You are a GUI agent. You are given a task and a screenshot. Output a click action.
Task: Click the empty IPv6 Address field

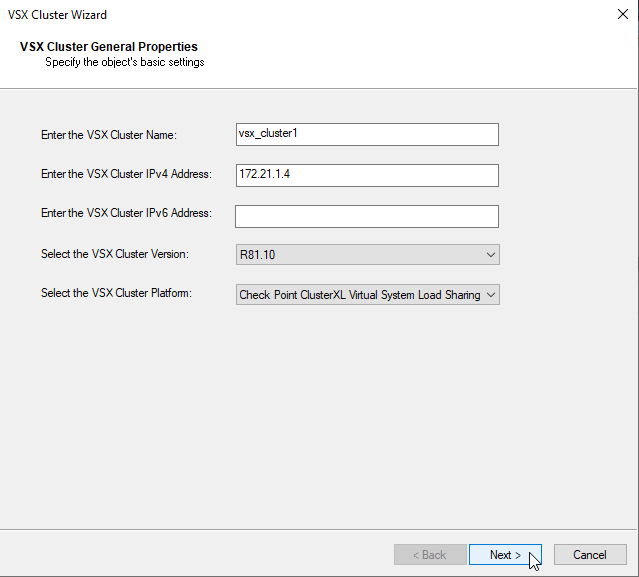pyautogui.click(x=367, y=216)
